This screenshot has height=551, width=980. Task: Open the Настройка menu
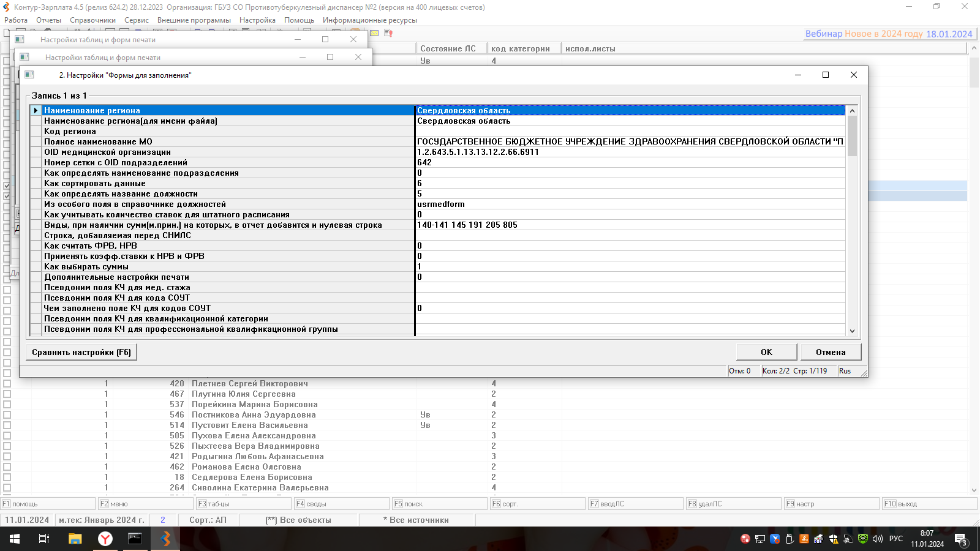pos(257,20)
